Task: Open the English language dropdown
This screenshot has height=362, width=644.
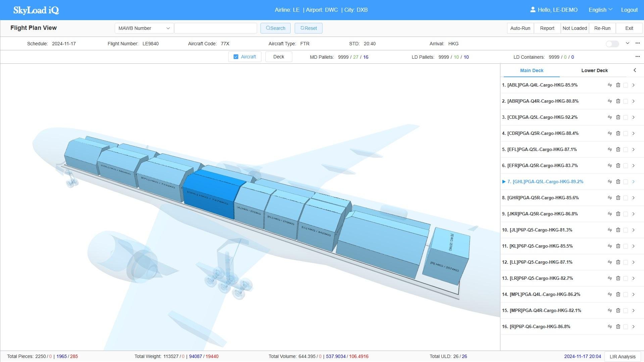Action: click(600, 10)
